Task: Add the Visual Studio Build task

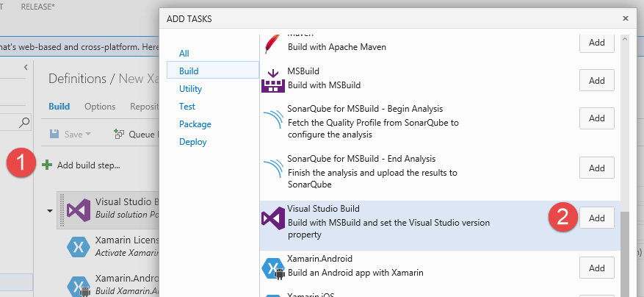Action: point(597,218)
